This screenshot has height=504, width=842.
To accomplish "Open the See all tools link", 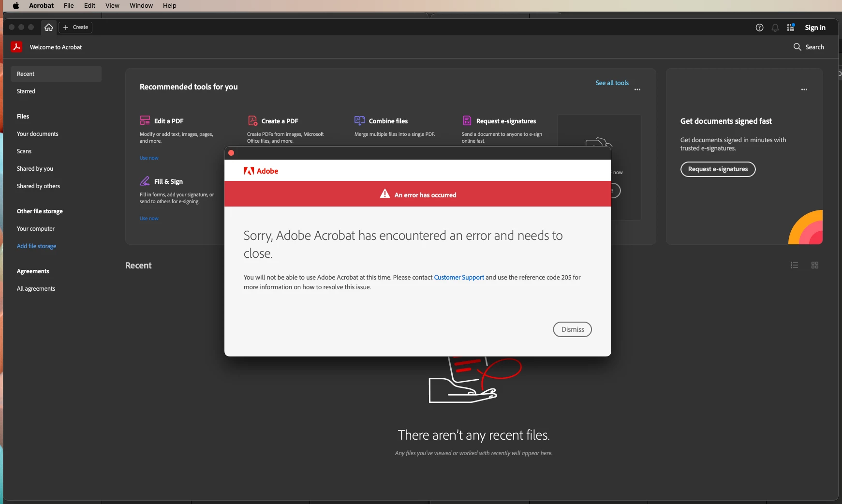I will (612, 83).
